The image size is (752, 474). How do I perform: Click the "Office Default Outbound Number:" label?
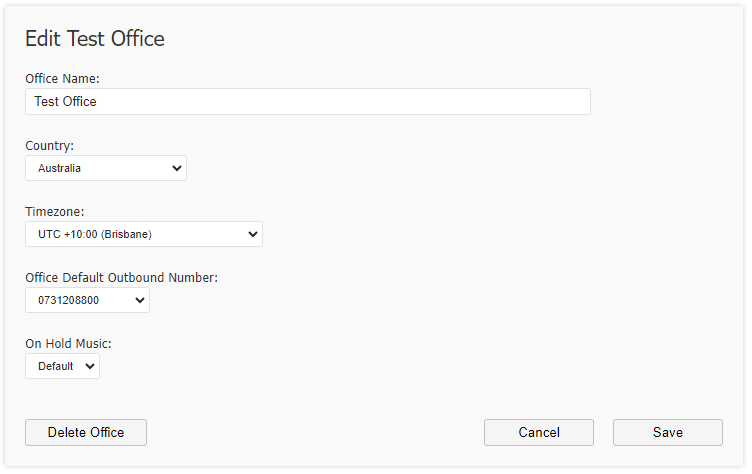121,278
